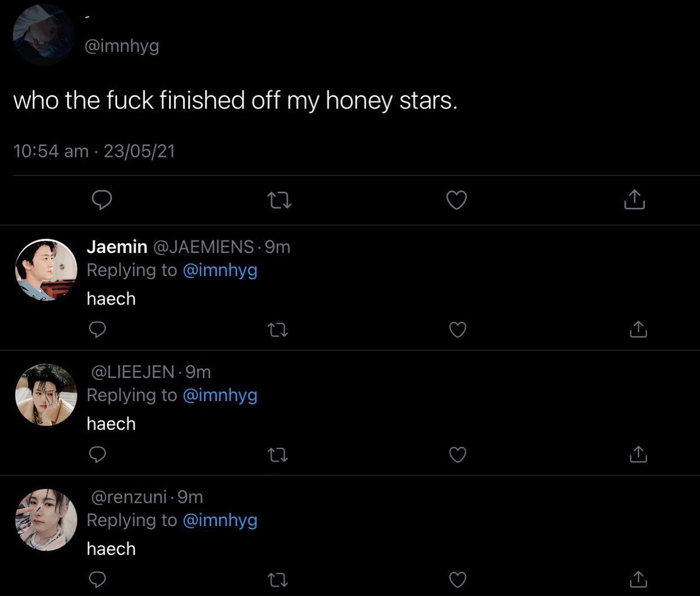Share Jaemin's reply
The width and height of the screenshot is (700, 596).
click(638, 329)
